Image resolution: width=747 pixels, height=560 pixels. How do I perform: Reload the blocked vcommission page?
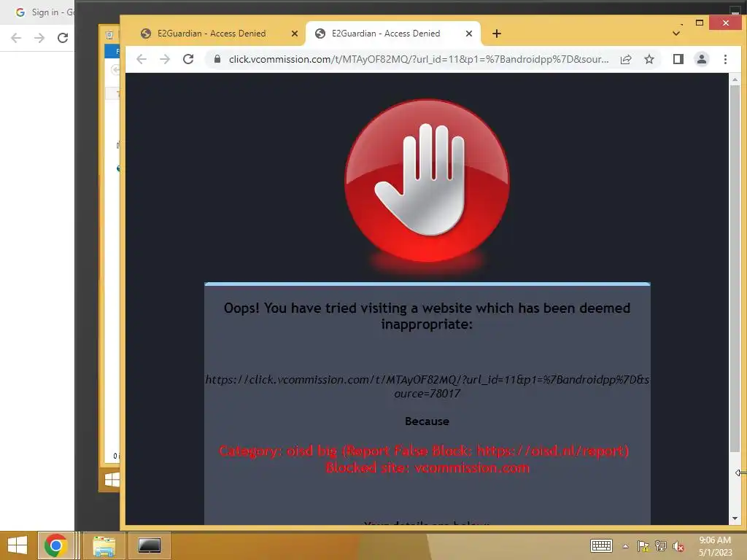(x=188, y=59)
